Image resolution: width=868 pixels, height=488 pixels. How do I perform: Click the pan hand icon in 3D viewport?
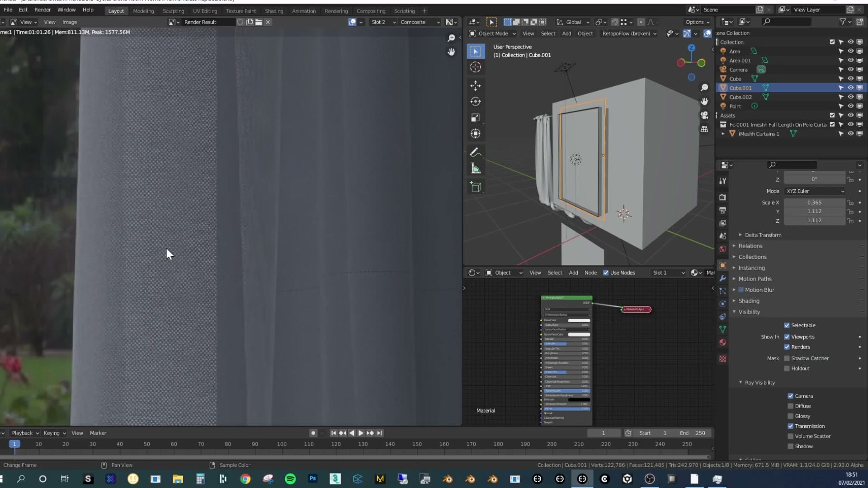coord(704,101)
